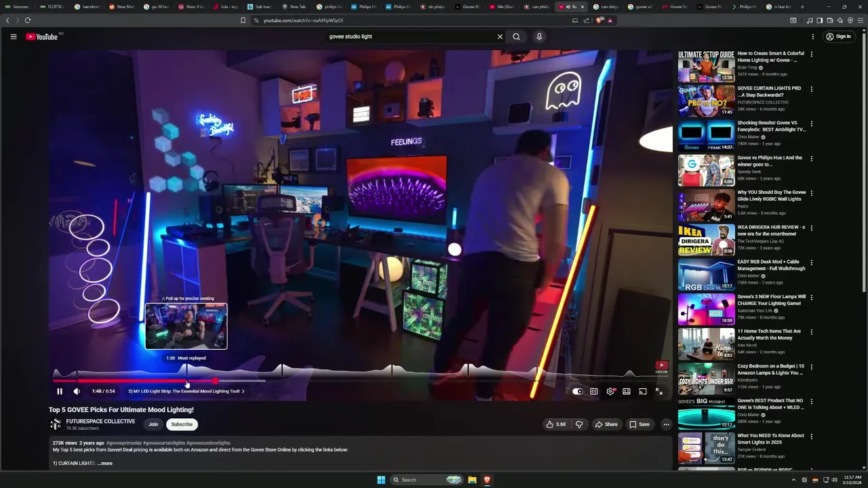This screenshot has width=868, height=488.
Task: Switch to the 'New Tab' browser tab
Action: click(295, 7)
